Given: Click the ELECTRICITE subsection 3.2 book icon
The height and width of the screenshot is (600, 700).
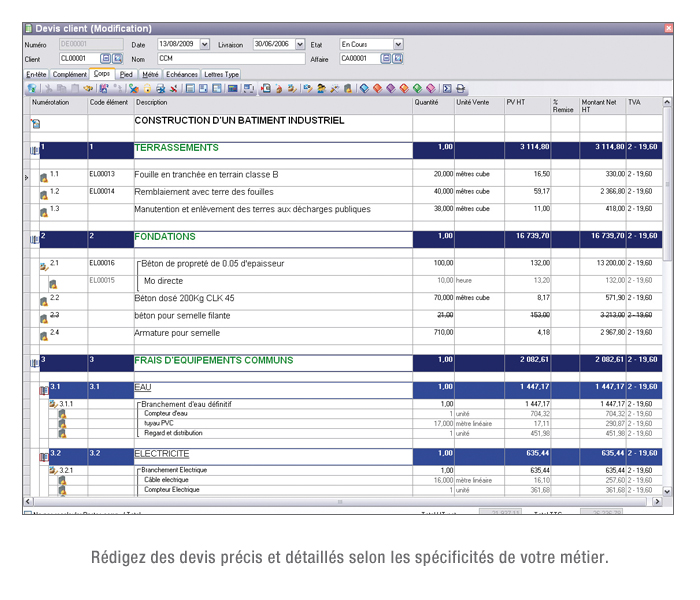Looking at the screenshot, I should point(43,456).
